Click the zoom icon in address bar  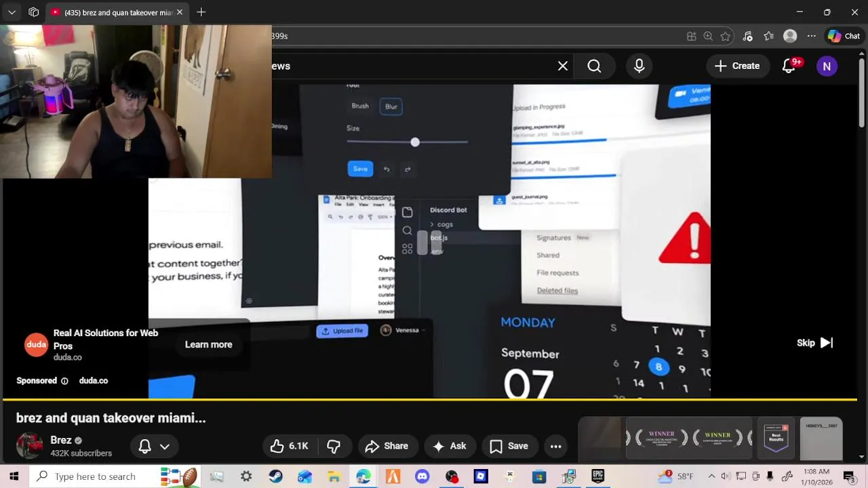(708, 36)
